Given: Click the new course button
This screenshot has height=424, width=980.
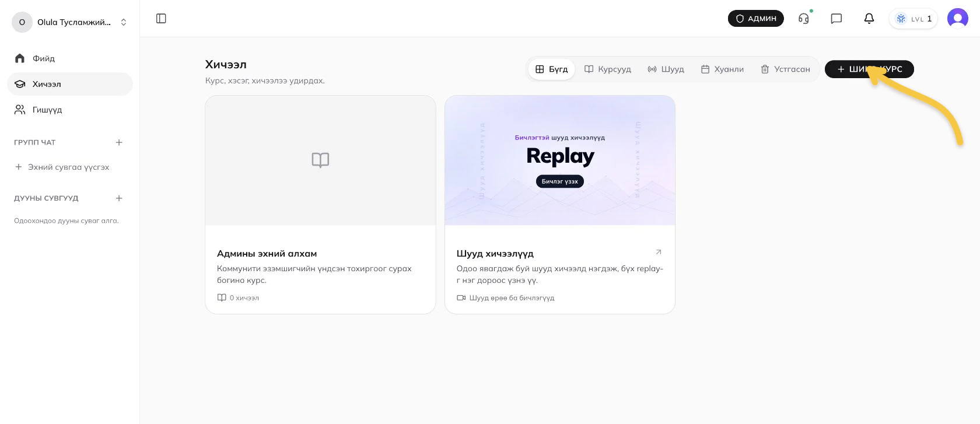Looking at the screenshot, I should pos(869,69).
